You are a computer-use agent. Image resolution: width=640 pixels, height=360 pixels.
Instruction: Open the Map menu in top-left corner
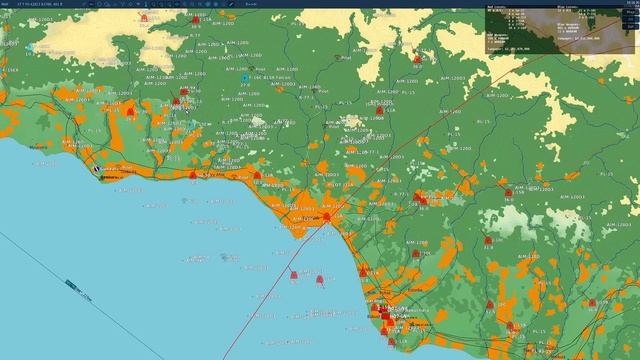5,4
